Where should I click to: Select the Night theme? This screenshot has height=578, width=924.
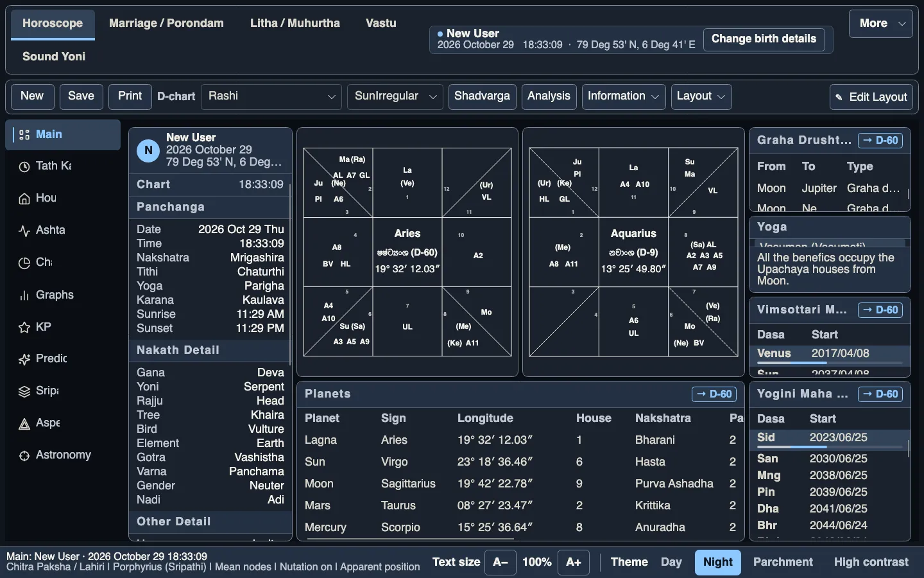pyautogui.click(x=717, y=562)
